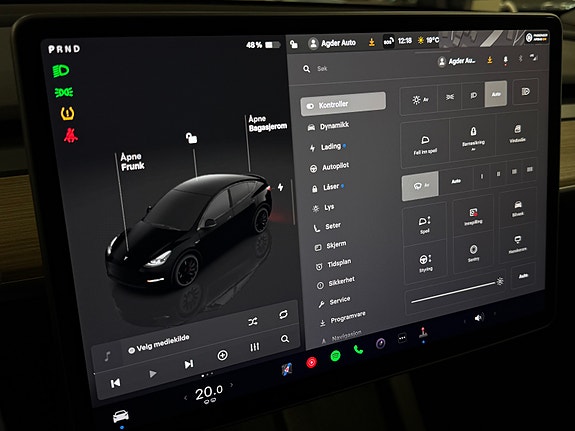Turn wipers off with Av
This screenshot has height=431, width=575.
click(420, 186)
